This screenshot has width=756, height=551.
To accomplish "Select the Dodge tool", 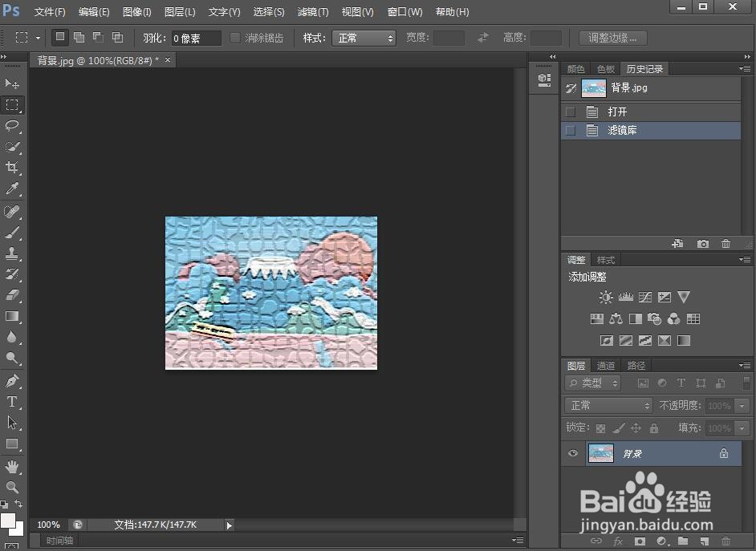I will [12, 358].
